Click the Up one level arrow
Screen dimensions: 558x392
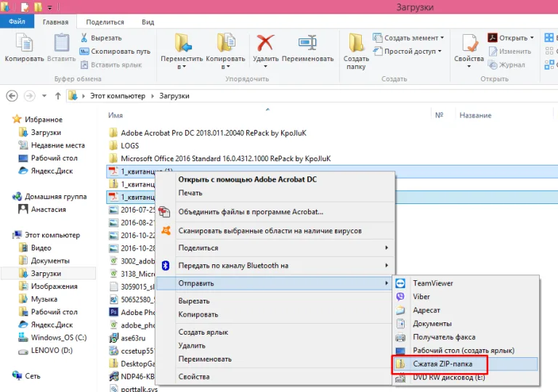tap(58, 96)
